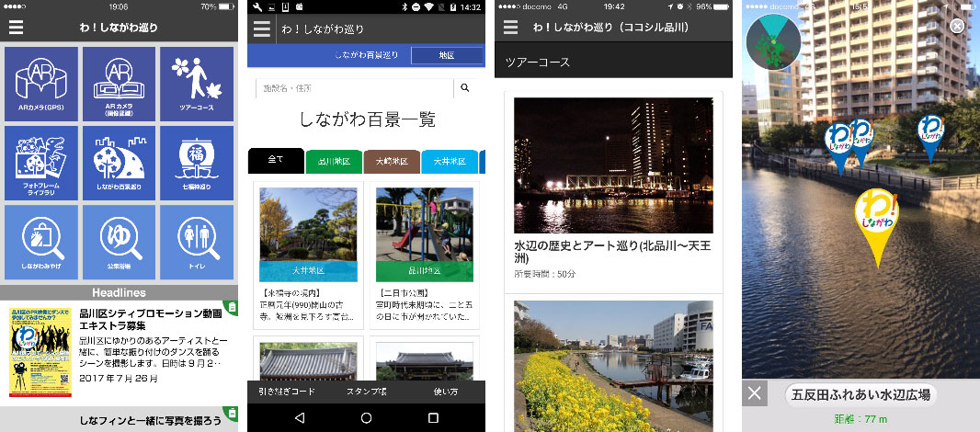Screen dimensions: 980x432
Task: Select the 2017年7月26日 date text
Action: (119, 379)
